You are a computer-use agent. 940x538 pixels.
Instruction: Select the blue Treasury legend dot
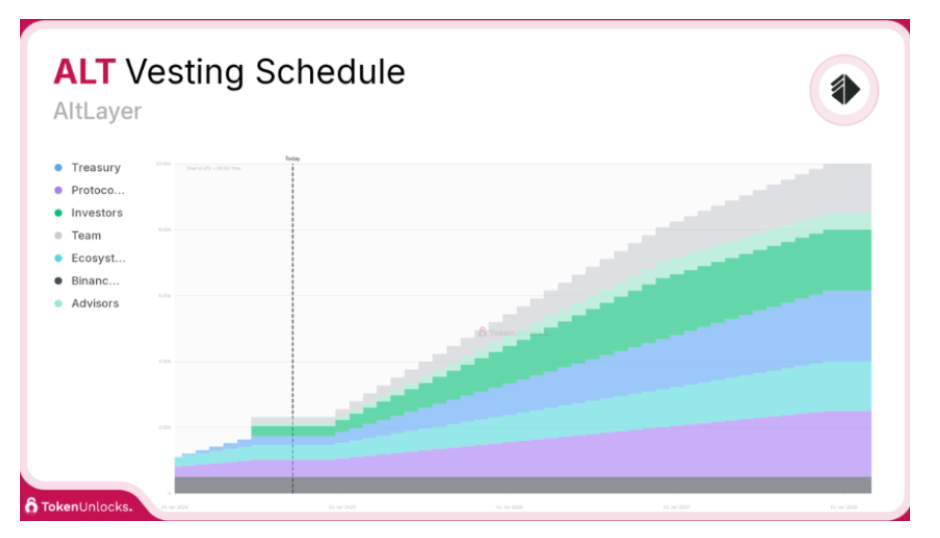pyautogui.click(x=58, y=167)
